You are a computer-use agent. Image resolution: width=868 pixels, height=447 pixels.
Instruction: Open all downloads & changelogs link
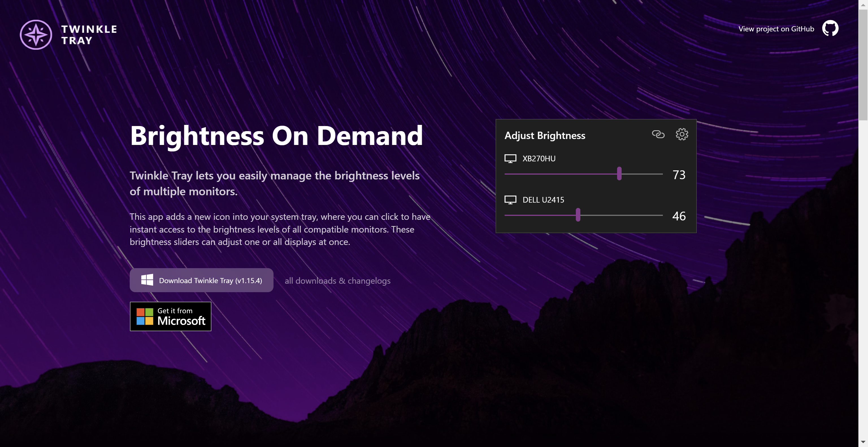pos(338,281)
